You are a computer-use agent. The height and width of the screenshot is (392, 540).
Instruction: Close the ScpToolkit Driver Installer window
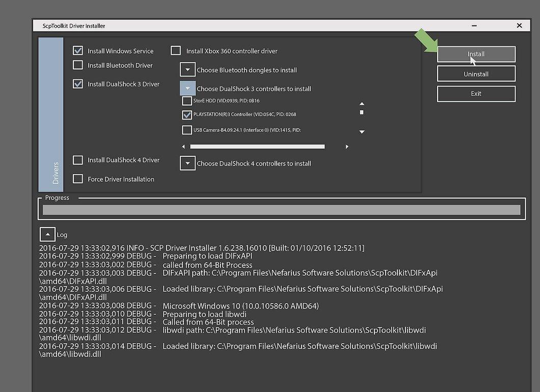coord(519,26)
